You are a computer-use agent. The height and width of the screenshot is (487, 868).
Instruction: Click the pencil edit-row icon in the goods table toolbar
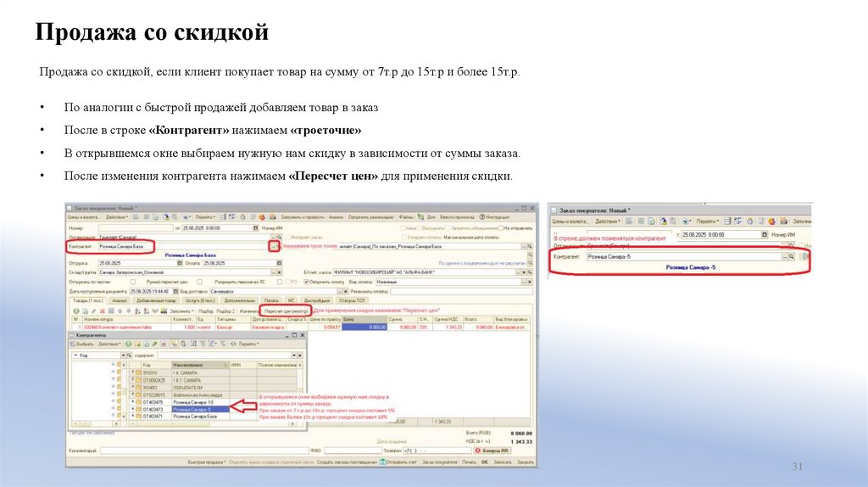[x=93, y=311]
